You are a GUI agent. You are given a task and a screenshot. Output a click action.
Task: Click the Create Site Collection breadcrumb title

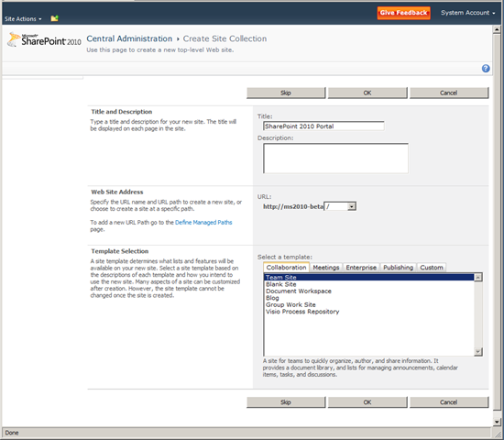[x=225, y=38]
